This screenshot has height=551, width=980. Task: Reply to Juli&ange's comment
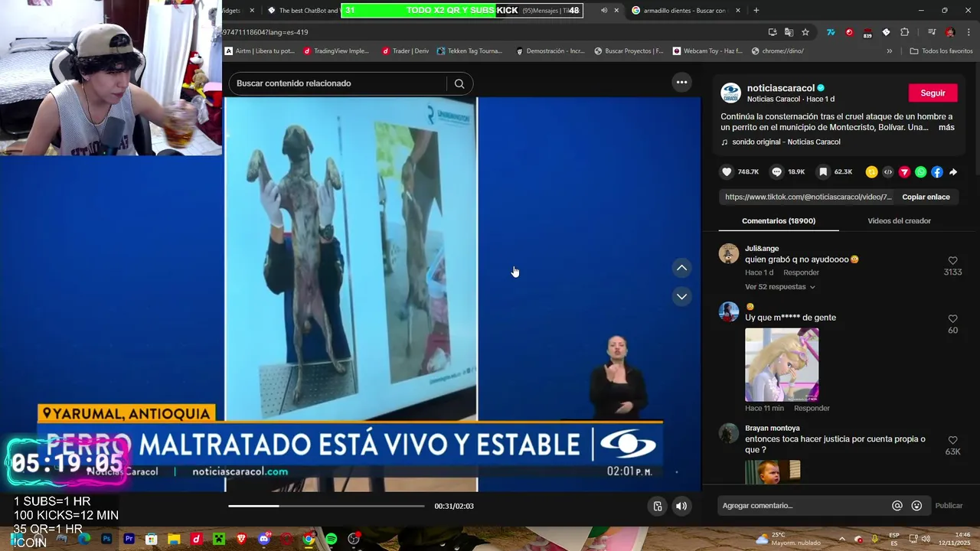point(801,272)
